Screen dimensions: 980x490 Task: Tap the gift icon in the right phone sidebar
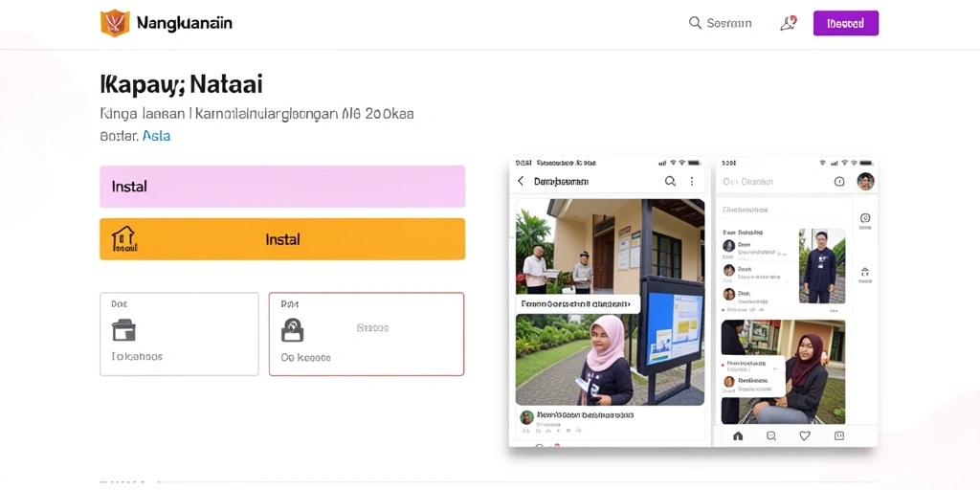click(x=865, y=272)
